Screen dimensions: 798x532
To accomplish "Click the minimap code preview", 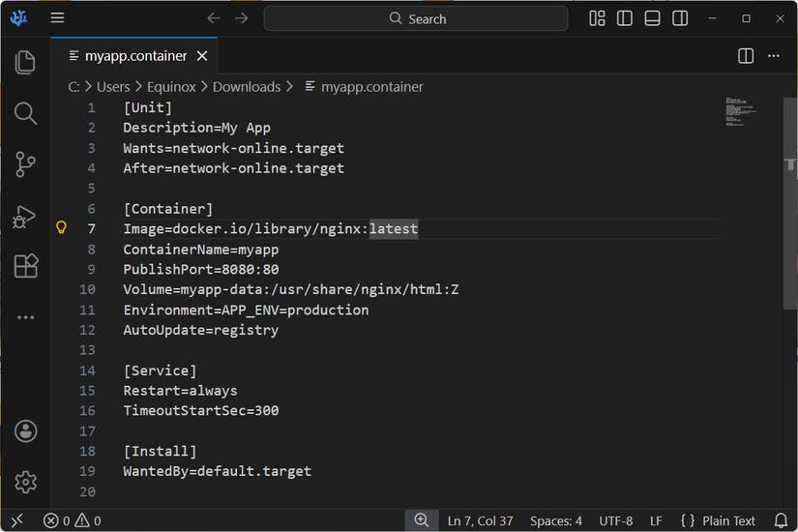I will 740,111.
